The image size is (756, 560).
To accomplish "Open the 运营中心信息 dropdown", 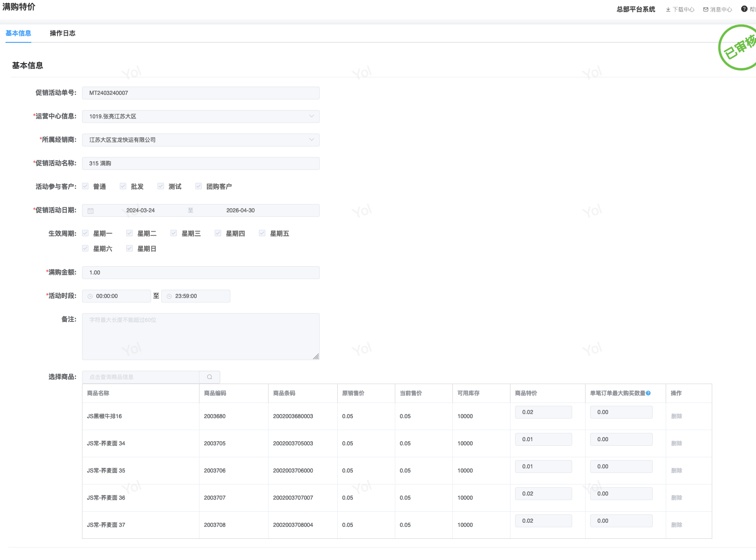I will [201, 117].
